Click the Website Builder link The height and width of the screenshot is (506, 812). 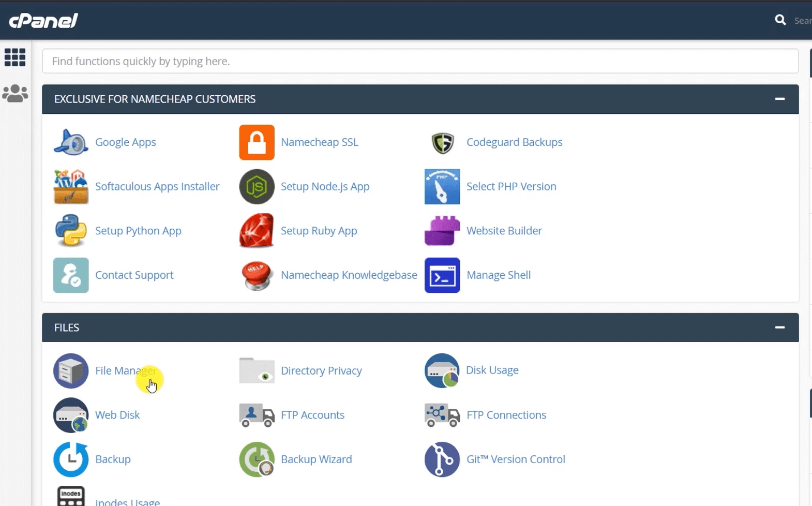click(504, 231)
